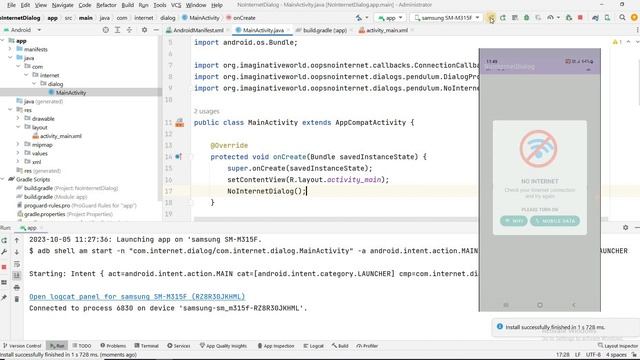Click the Select Opened File target icon in Project panel
The height and width of the screenshot is (360, 640).
tap(106, 30)
